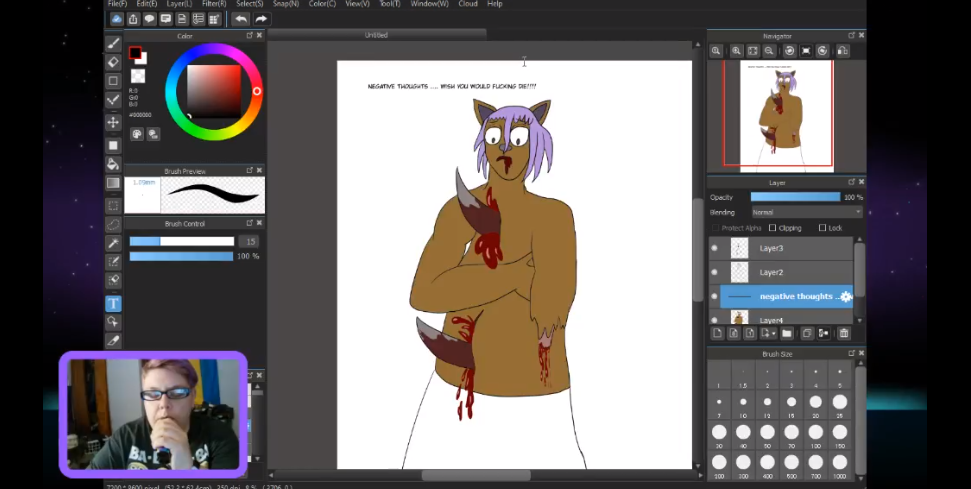
Task: Click the Undo arrow
Action: coord(241,19)
